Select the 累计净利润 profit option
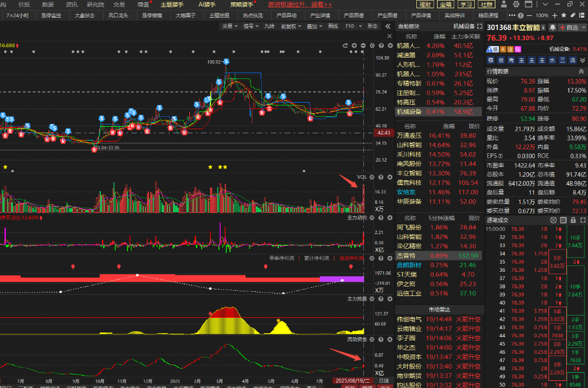 tap(317, 258)
